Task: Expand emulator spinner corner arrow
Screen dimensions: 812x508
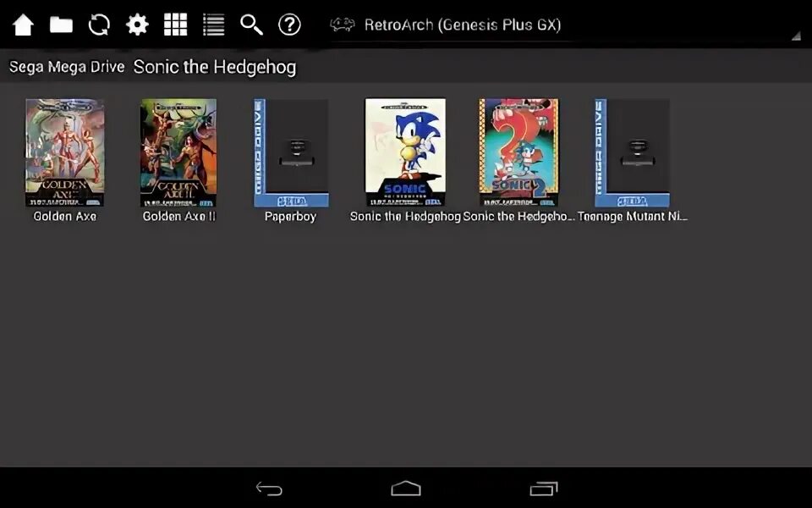Action: tap(796, 36)
